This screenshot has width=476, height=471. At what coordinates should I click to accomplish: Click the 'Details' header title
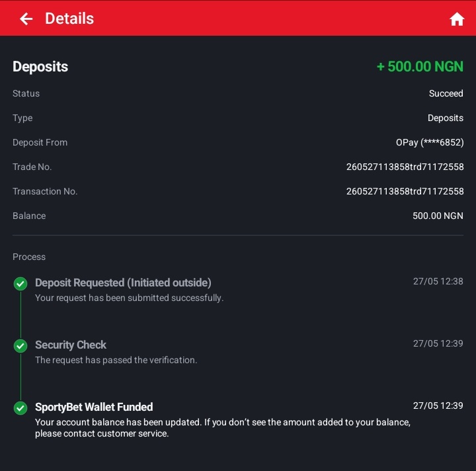pos(69,19)
